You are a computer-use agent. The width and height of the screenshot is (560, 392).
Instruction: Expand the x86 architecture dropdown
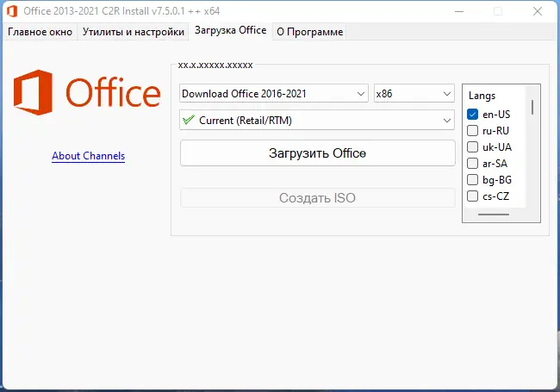(x=414, y=94)
